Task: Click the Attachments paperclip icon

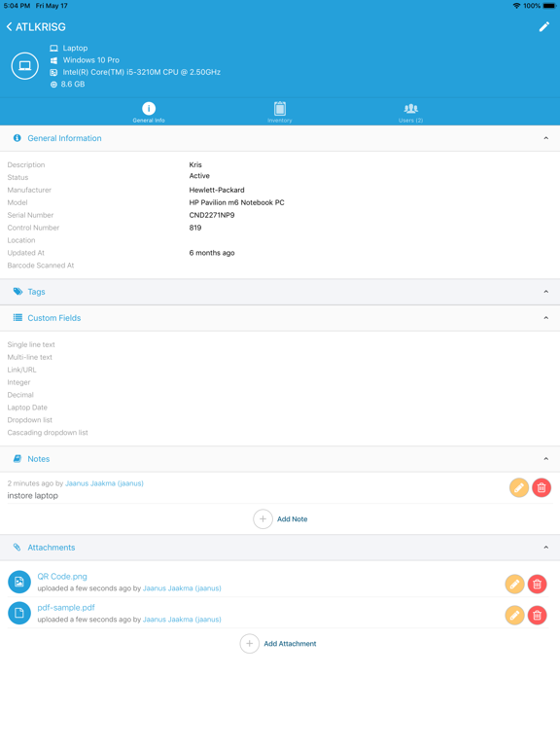Action: pos(17,548)
